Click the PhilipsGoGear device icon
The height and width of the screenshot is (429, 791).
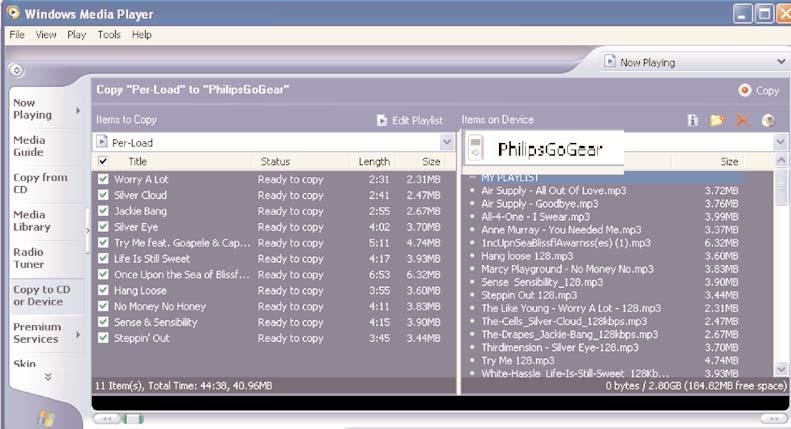[475, 148]
